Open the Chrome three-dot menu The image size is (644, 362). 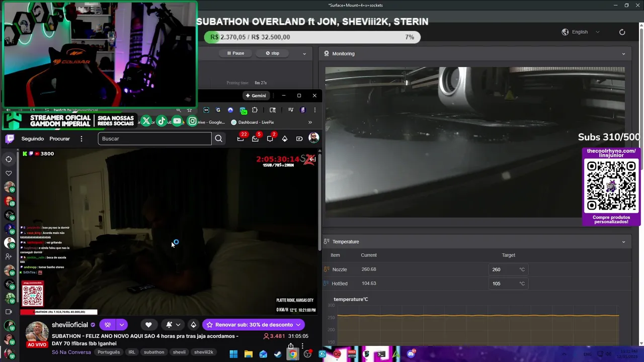314,110
